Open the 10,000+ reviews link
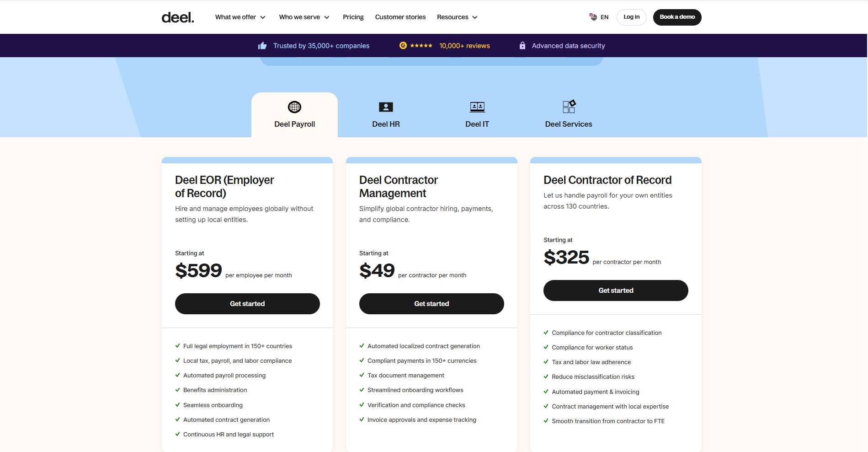This screenshot has height=452, width=868. pos(464,45)
